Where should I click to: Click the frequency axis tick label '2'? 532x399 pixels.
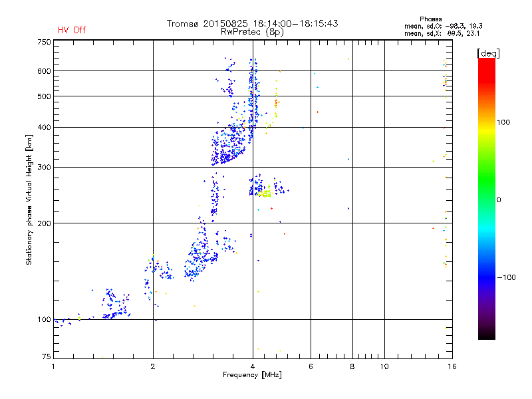point(153,366)
